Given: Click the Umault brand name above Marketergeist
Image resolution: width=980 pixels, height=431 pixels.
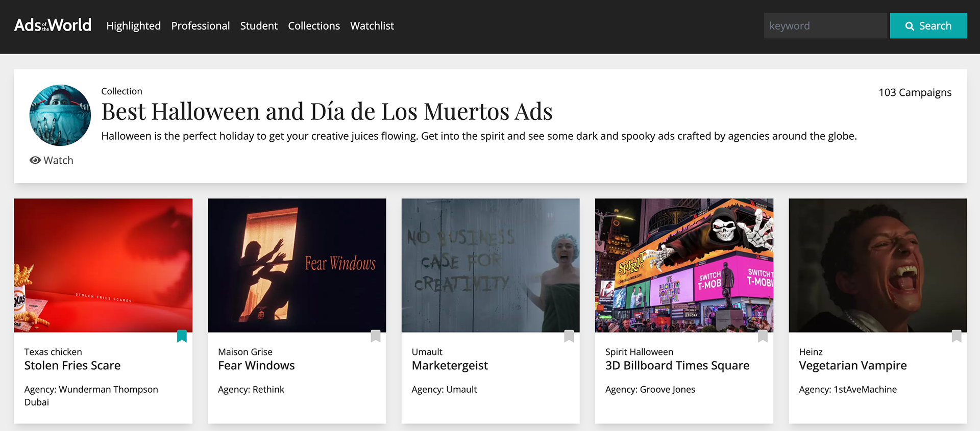Looking at the screenshot, I should click(x=427, y=352).
